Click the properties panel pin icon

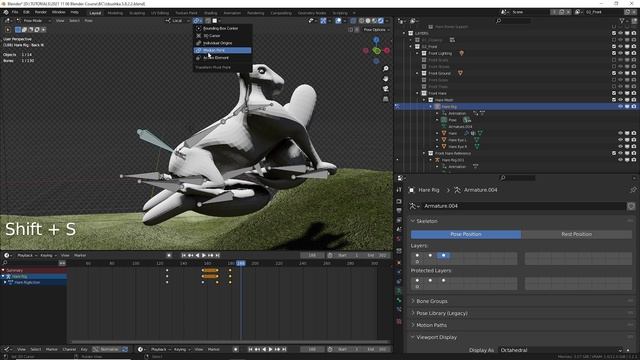633,190
